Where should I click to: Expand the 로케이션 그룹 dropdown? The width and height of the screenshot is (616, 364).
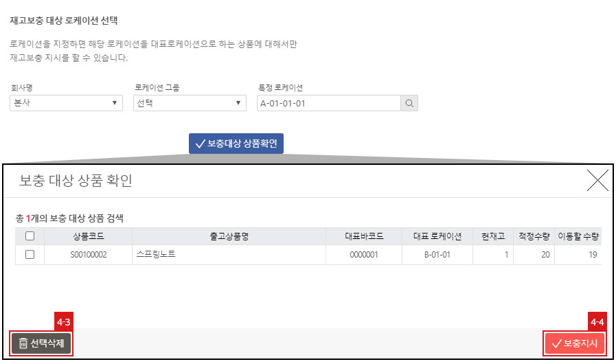click(190, 103)
